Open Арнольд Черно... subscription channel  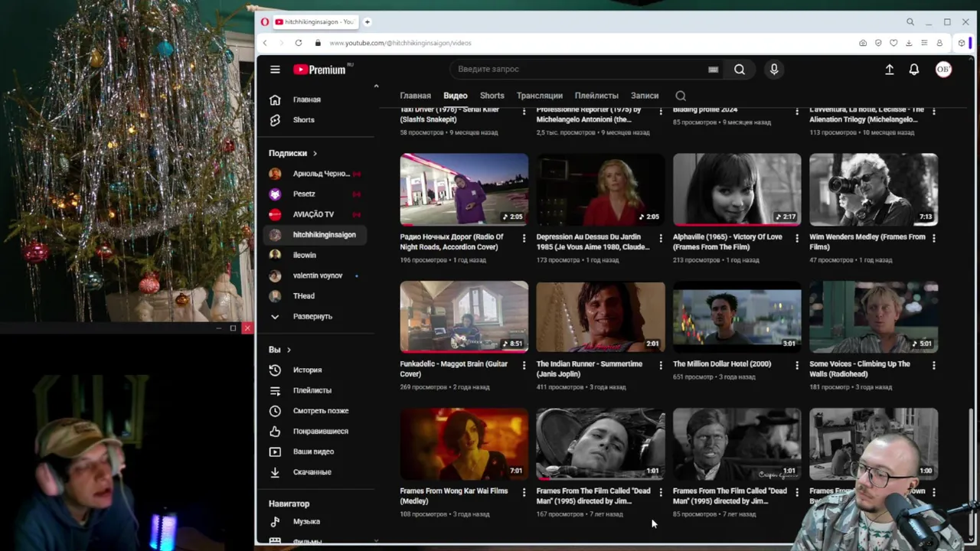click(315, 174)
